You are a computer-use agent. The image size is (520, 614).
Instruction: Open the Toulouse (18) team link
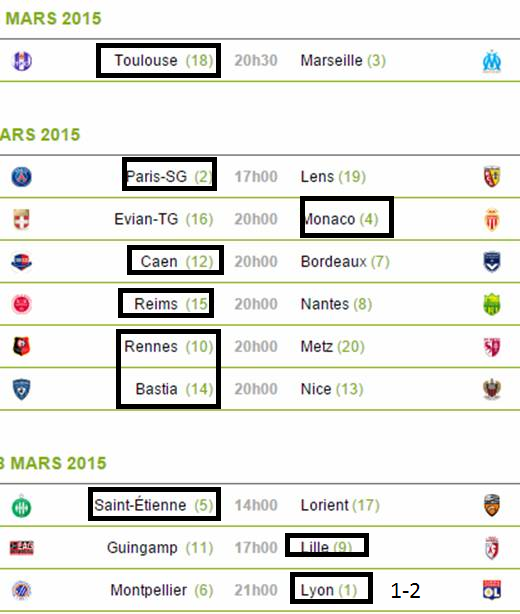pos(164,61)
